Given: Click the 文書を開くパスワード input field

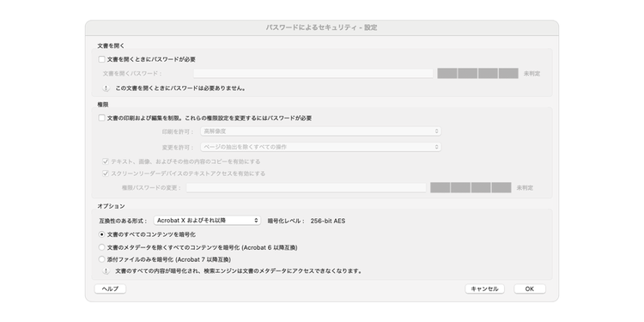Looking at the screenshot, I should pos(313,74).
